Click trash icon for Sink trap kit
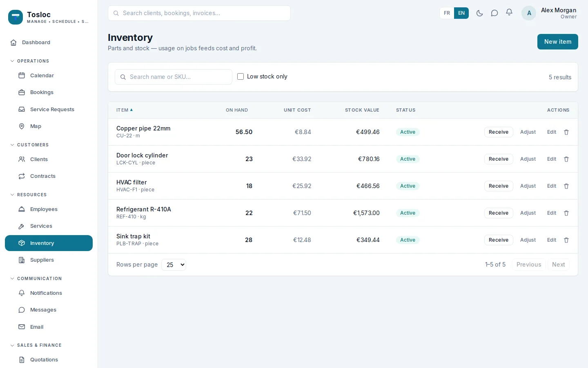588x368 pixels. click(x=566, y=240)
